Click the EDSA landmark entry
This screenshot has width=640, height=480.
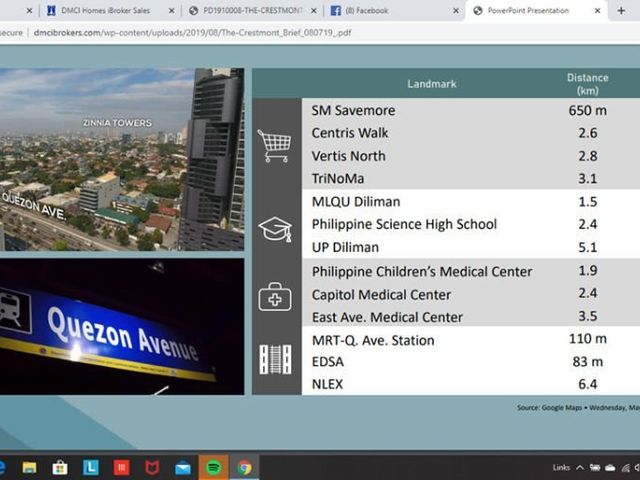pyautogui.click(x=328, y=362)
